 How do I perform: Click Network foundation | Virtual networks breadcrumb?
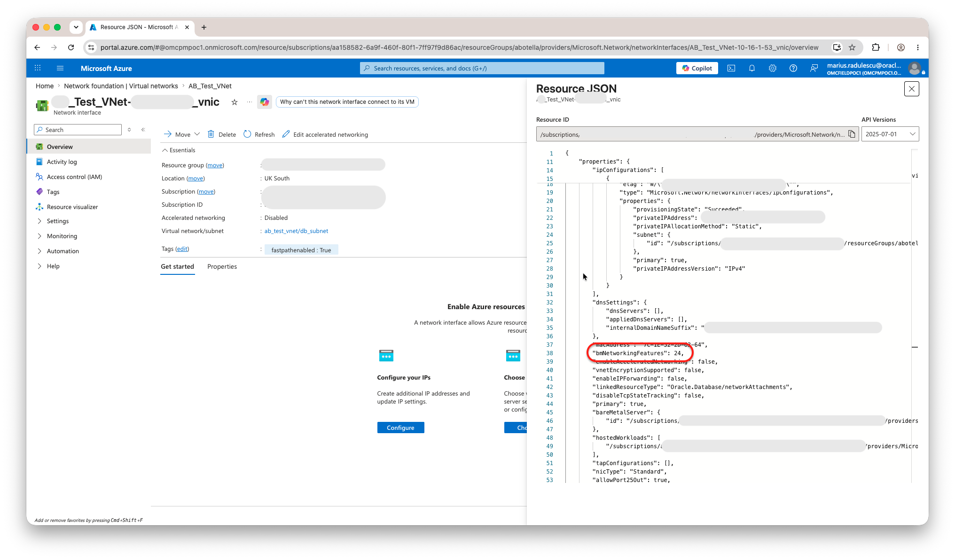coord(121,86)
